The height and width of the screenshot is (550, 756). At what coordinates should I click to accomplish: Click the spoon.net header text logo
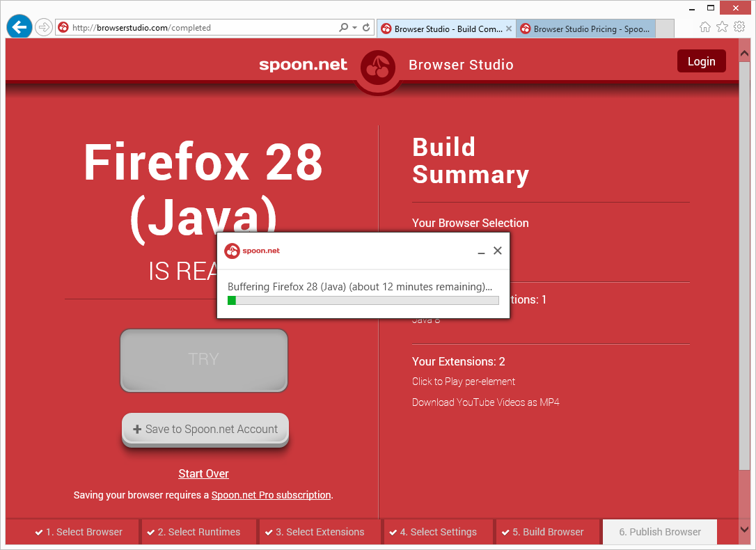coord(303,65)
